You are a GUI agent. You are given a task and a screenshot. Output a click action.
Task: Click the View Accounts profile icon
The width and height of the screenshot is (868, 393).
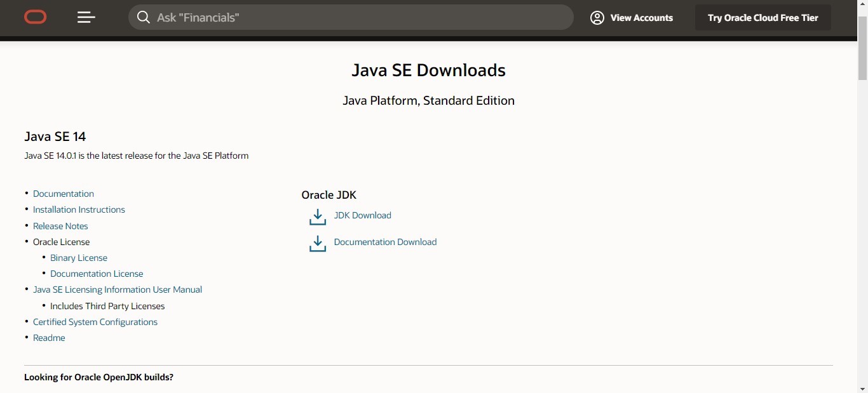tap(597, 18)
